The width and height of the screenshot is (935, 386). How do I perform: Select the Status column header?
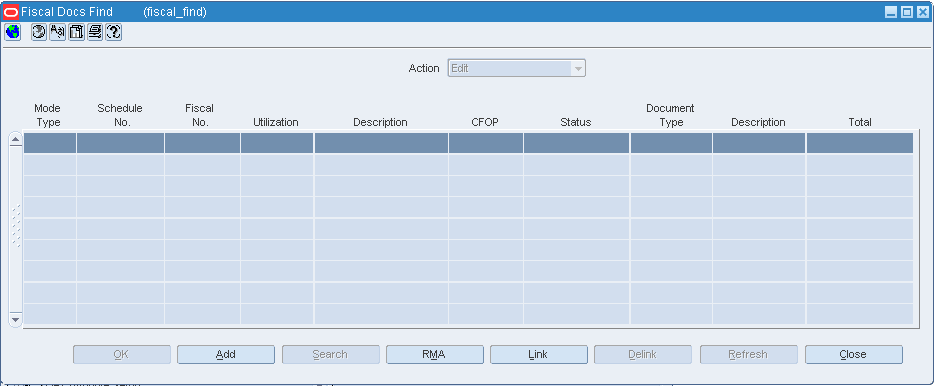click(575, 122)
